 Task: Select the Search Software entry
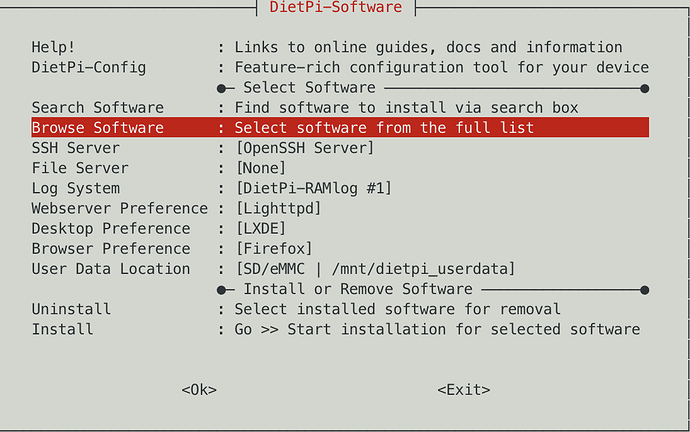(x=97, y=108)
